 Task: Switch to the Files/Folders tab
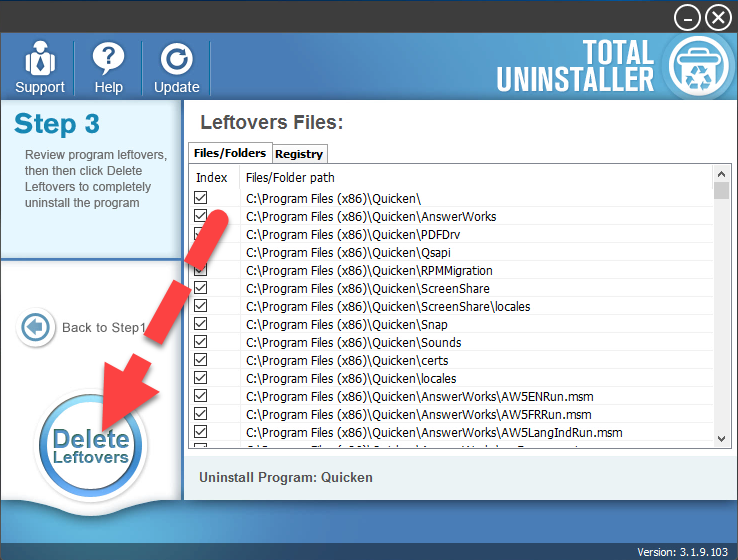click(x=230, y=153)
